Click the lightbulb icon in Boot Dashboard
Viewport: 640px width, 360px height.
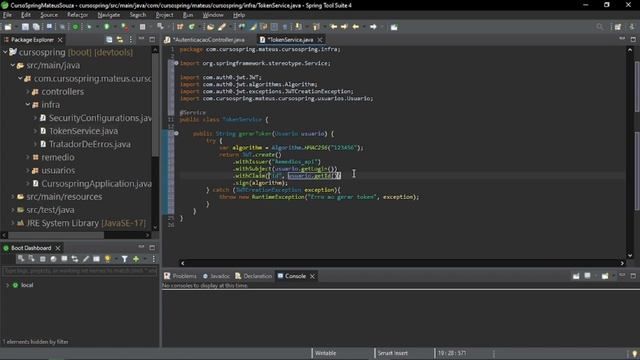pyautogui.click(x=107, y=259)
